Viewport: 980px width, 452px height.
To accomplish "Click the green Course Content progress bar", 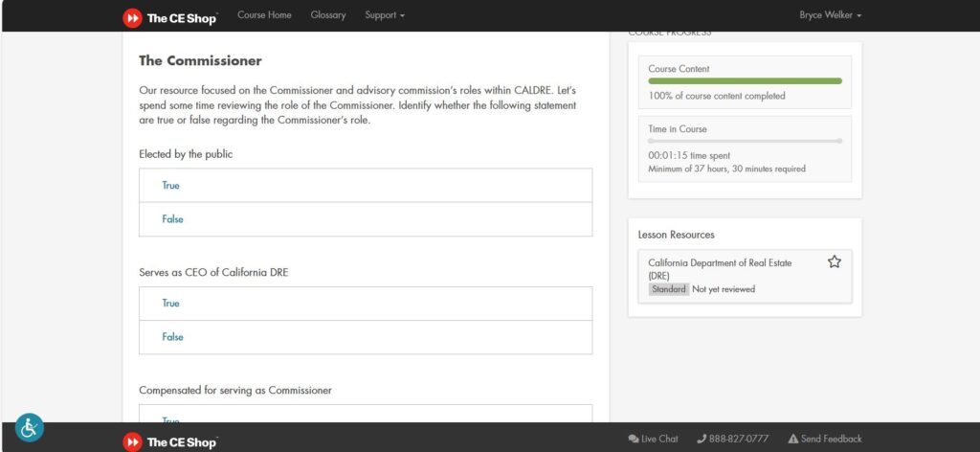I will click(x=745, y=81).
